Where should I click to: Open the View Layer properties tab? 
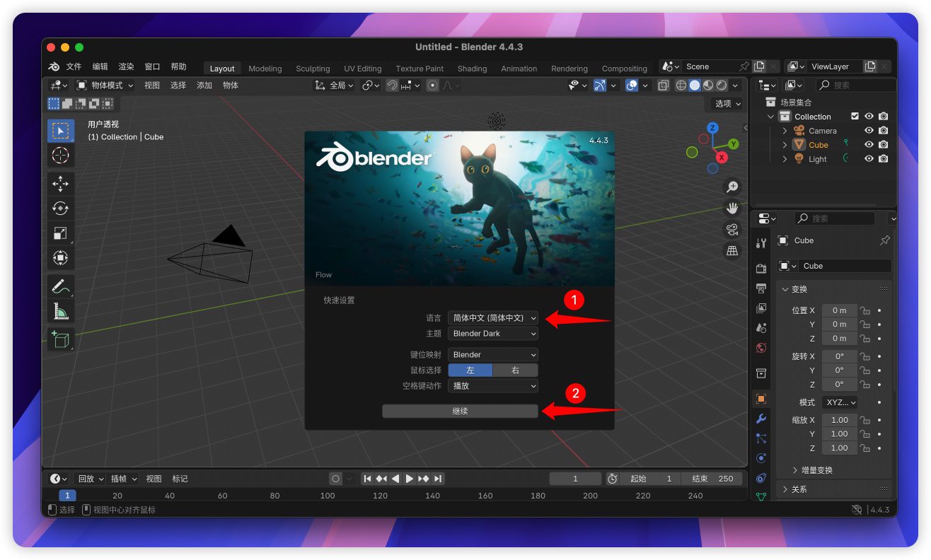761,308
